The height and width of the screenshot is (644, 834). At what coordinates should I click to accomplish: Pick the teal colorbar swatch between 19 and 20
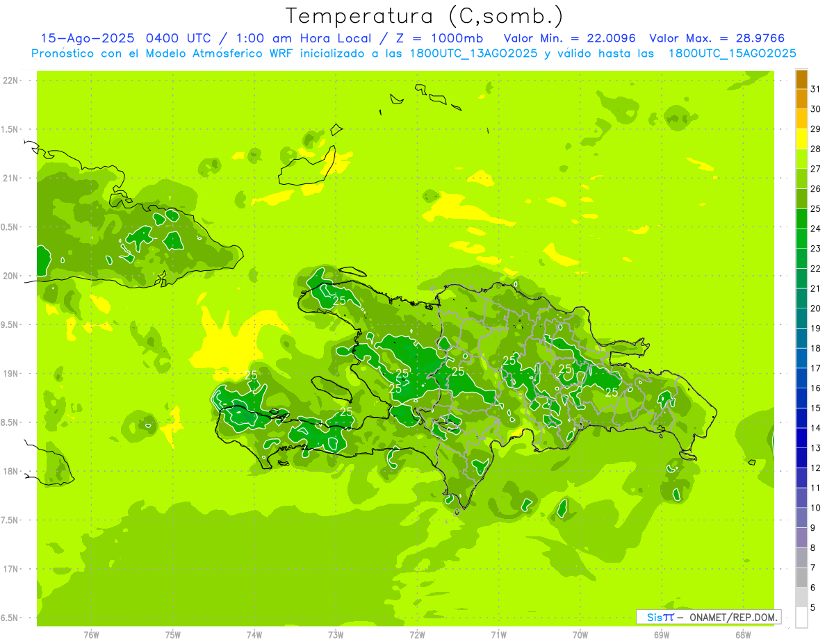[801, 319]
